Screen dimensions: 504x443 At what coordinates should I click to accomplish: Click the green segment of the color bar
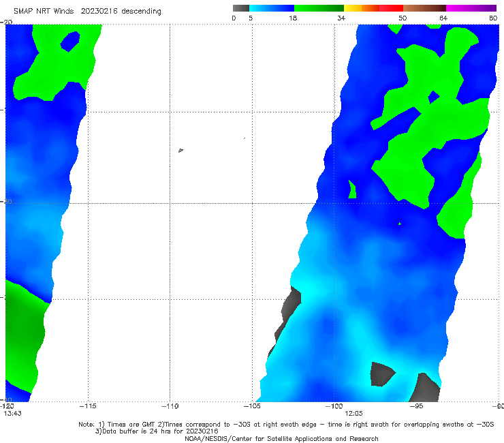click(319, 8)
